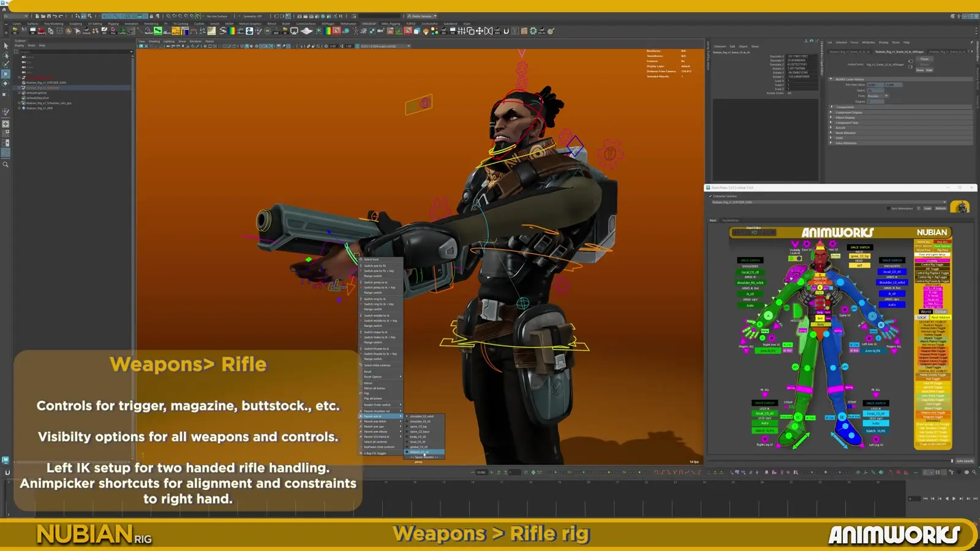Open the viewport Shading menu
980x551 pixels.
point(154,42)
